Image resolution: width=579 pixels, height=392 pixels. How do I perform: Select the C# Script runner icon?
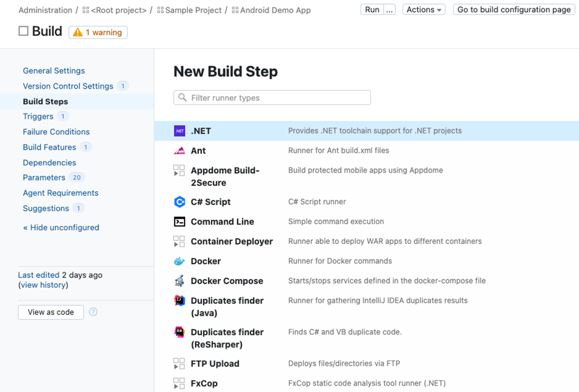pos(179,202)
